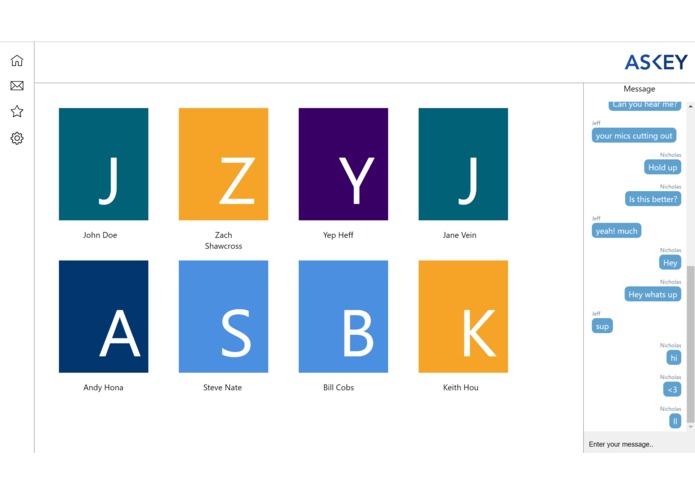
Task: Click the Keith Hou name label
Action: 461,387
